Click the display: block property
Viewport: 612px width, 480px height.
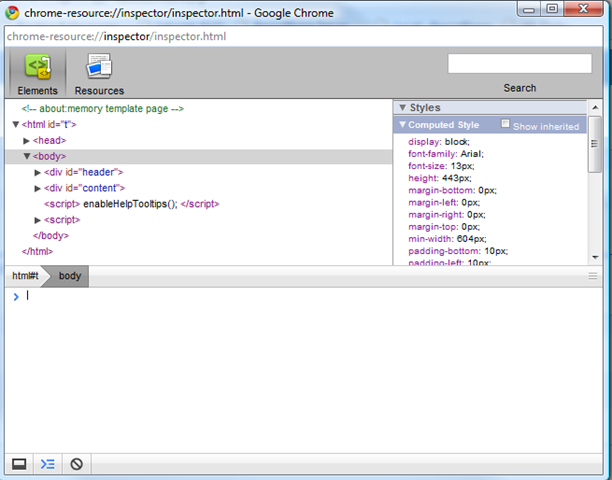pyautogui.click(x=439, y=142)
